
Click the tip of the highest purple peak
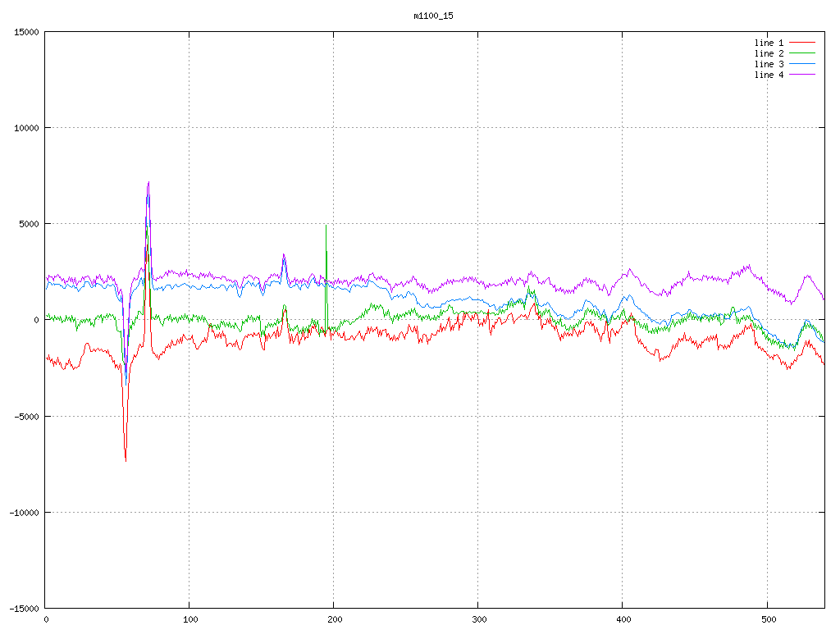tap(148, 182)
